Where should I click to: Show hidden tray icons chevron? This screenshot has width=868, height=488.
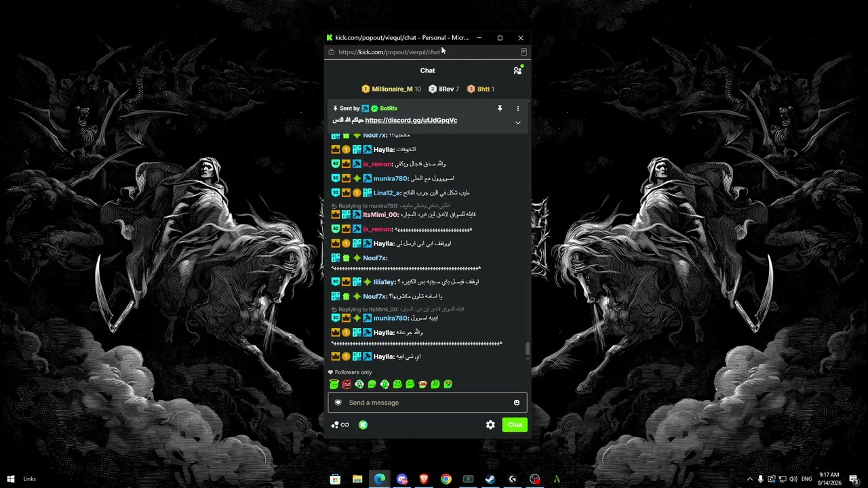click(x=750, y=479)
